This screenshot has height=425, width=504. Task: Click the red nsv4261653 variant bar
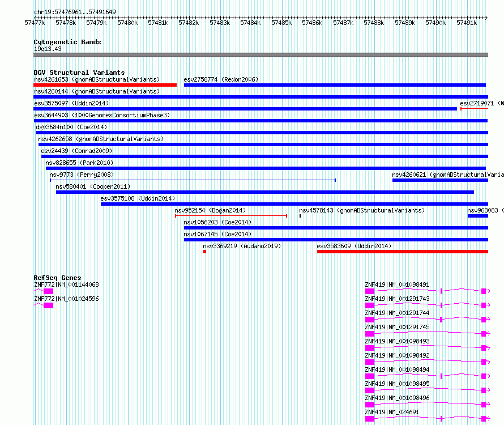click(105, 85)
